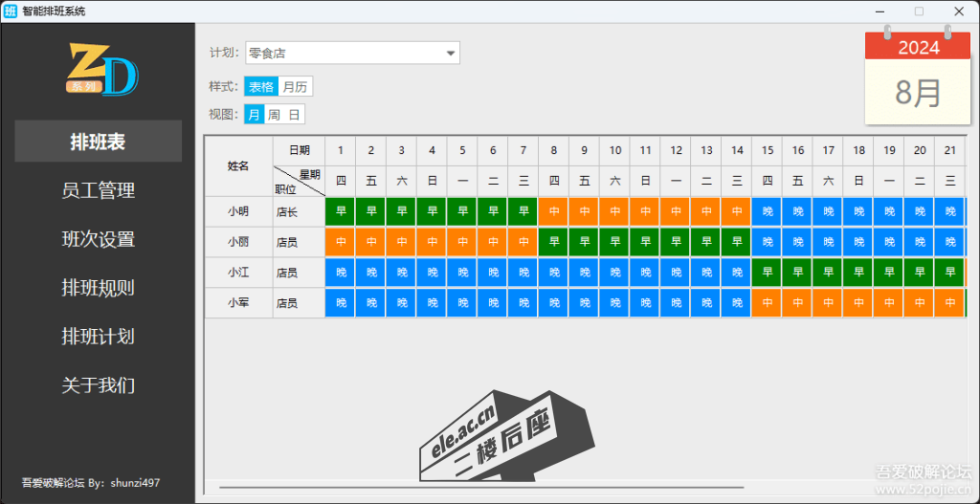Click the app icon in title bar
The height and width of the screenshot is (504, 980).
[x=11, y=11]
